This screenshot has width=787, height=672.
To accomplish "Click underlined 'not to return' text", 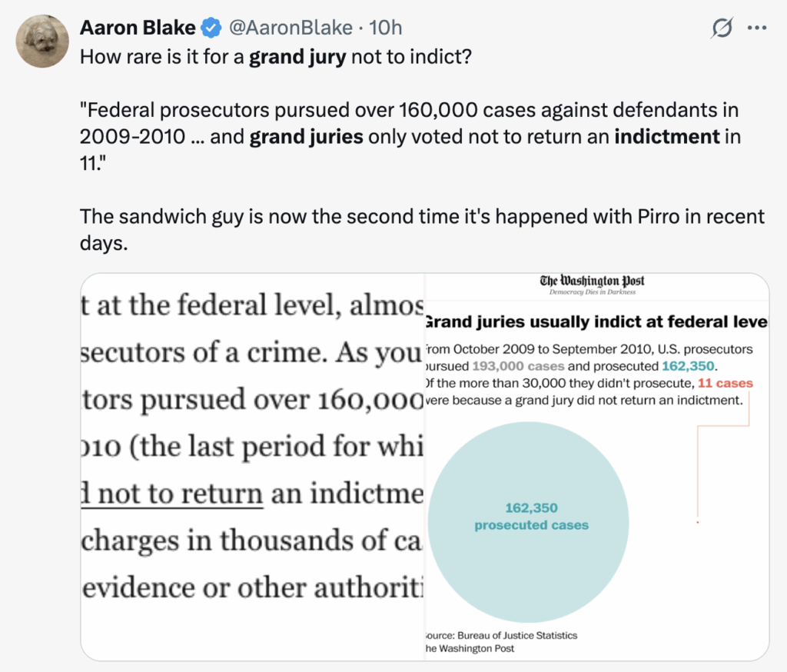I will pos(172,493).
